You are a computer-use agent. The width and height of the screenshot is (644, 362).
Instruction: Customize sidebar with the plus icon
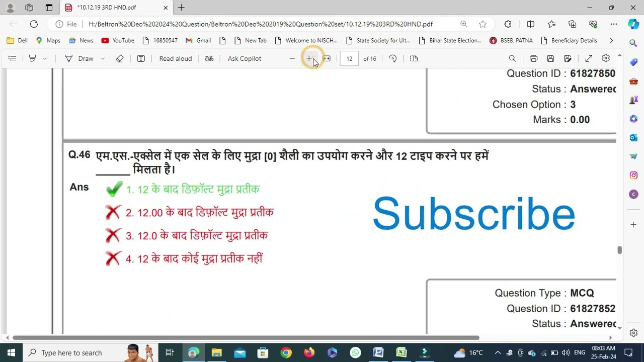point(633,224)
